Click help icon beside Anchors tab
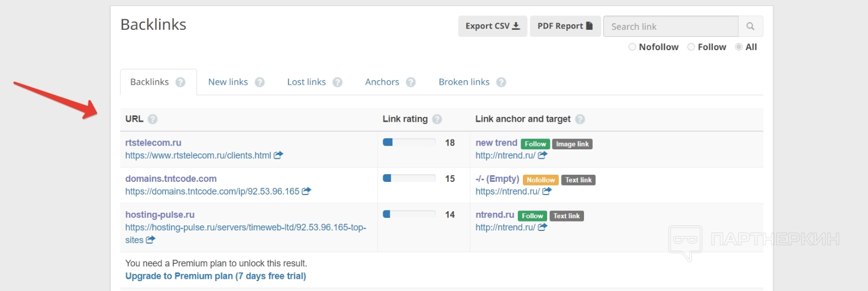The width and height of the screenshot is (868, 291). [x=411, y=82]
